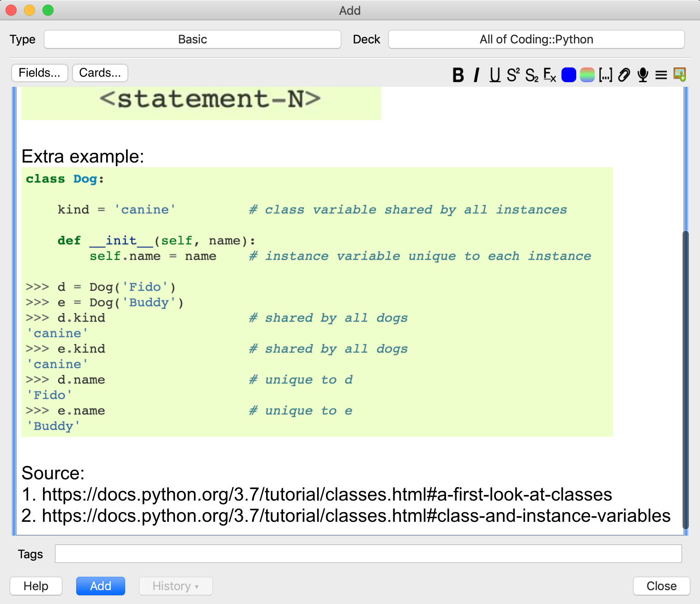This screenshot has width=700, height=604.
Task: Apply superscript formatting
Action: tap(513, 75)
